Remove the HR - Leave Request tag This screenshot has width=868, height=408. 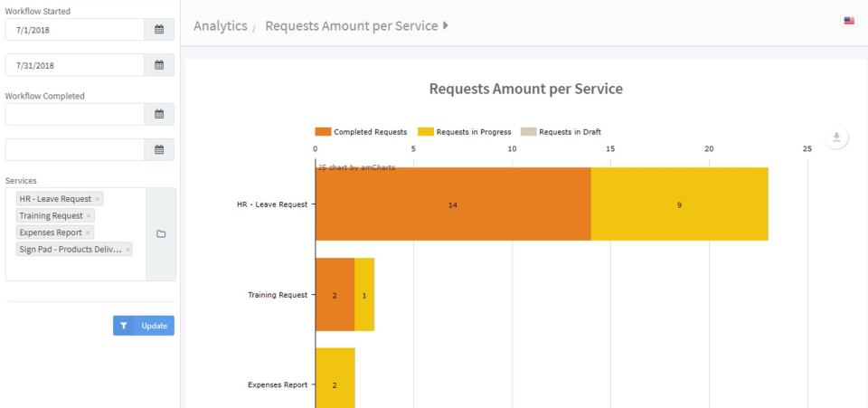click(x=98, y=199)
